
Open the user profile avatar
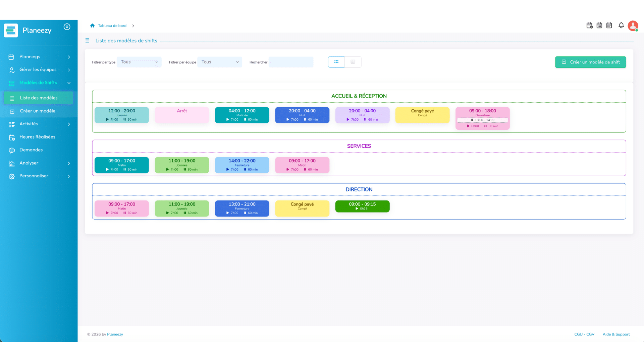633,26
